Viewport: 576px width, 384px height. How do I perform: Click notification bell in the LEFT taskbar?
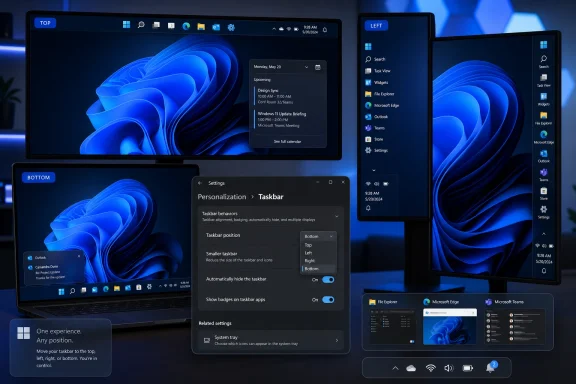pyautogui.click(x=368, y=208)
